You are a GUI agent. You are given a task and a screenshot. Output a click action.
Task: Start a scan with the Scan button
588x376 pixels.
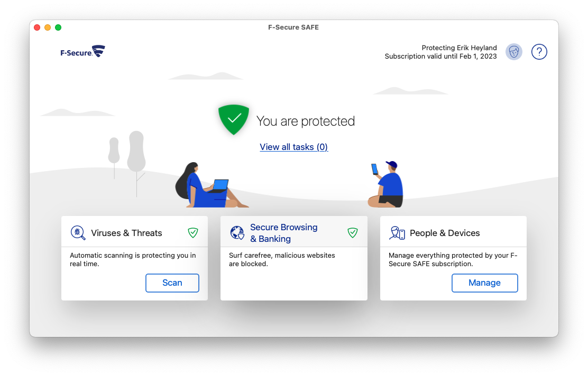click(172, 283)
